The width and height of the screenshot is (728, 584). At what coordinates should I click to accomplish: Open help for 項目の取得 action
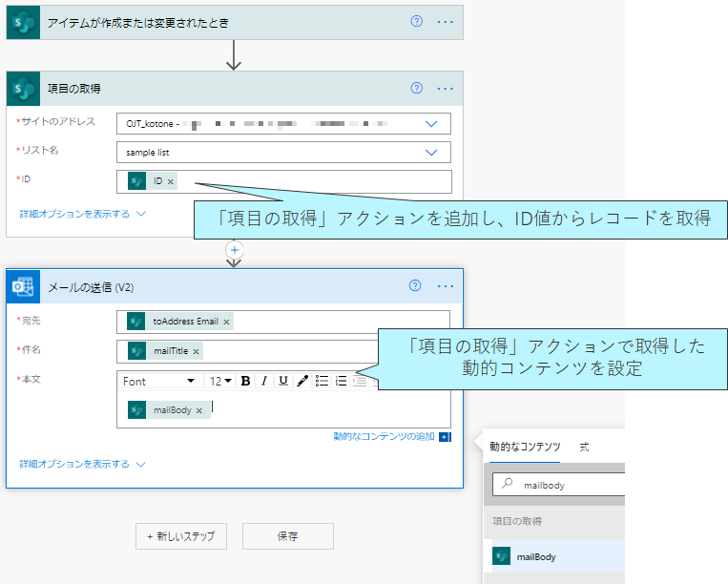pyautogui.click(x=416, y=88)
